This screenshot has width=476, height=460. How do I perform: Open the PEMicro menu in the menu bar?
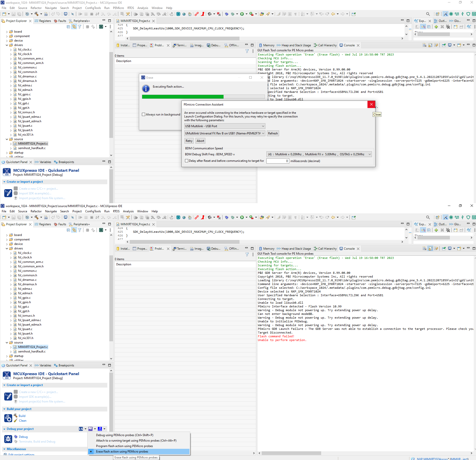point(119,8)
